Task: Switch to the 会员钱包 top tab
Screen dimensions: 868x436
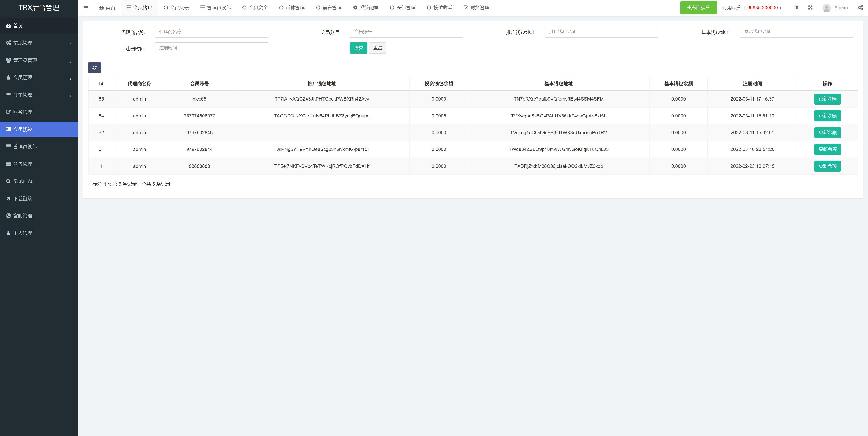Action: click(x=139, y=7)
